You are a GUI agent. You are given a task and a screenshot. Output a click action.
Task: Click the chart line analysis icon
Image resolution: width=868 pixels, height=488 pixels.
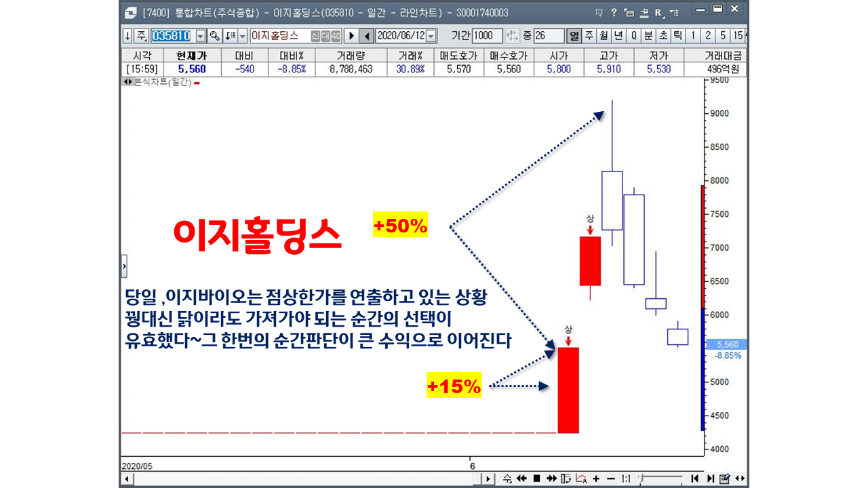click(581, 479)
